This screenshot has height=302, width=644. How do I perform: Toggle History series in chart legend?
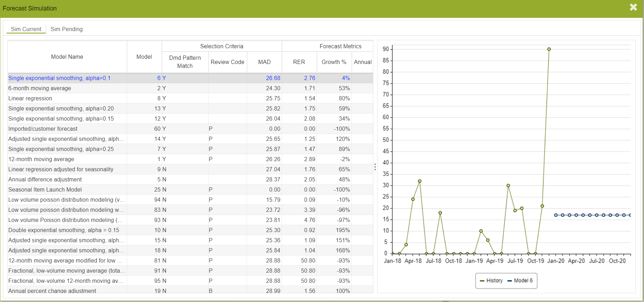point(491,281)
